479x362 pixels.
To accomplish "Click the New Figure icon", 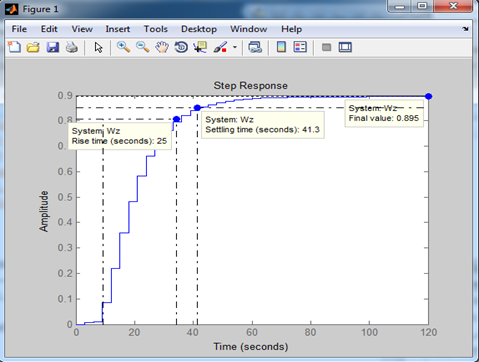I will (x=14, y=47).
